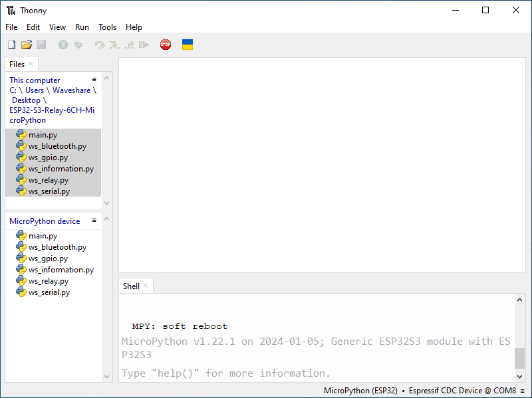Open the Tools menu
Screen dimensions: 532x398
coord(108,27)
